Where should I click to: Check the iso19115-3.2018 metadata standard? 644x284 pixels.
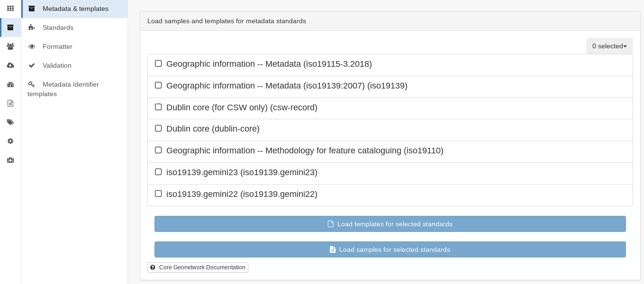pos(158,63)
